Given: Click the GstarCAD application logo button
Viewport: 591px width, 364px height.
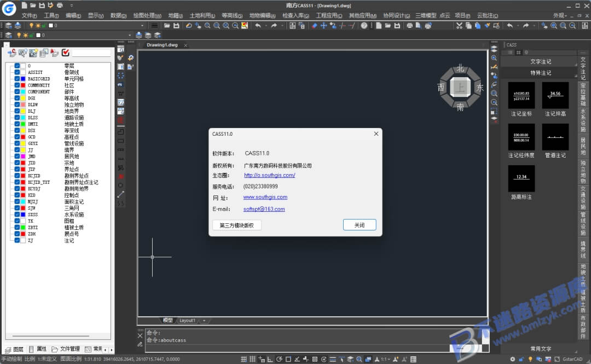Looking at the screenshot, I should point(9,8).
